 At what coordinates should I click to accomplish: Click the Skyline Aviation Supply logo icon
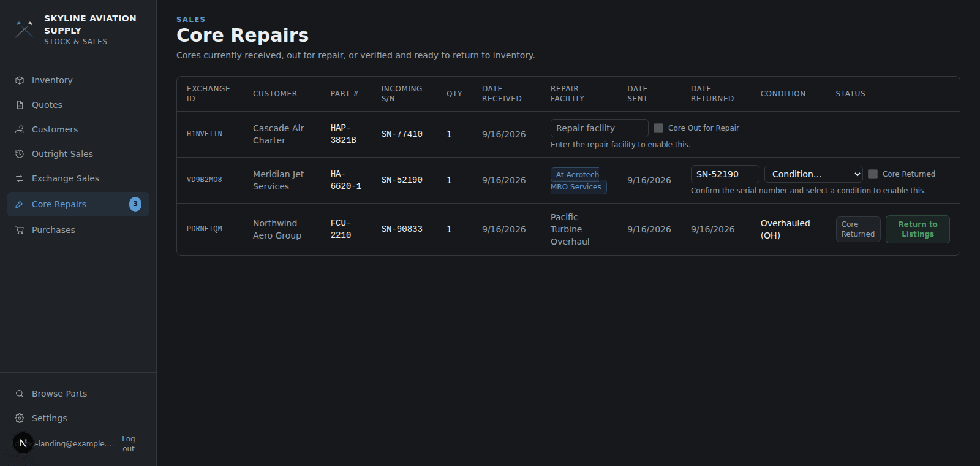click(x=24, y=29)
